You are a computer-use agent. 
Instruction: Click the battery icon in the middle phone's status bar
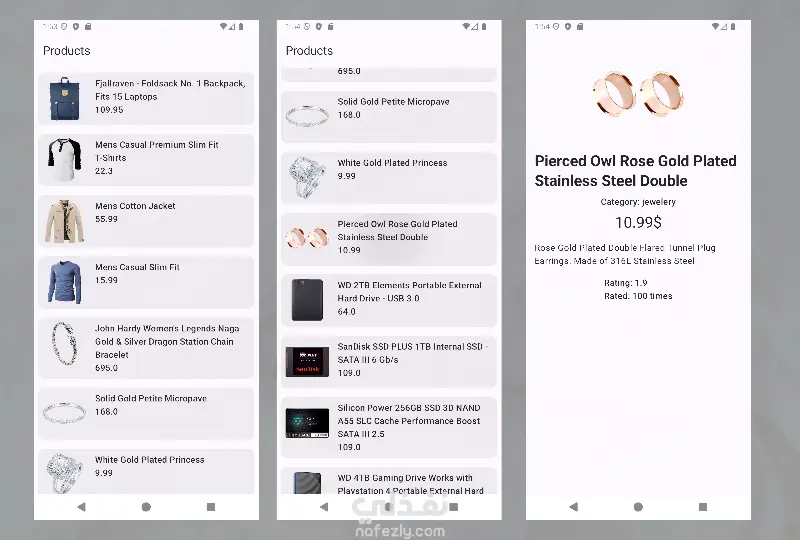coord(484,27)
